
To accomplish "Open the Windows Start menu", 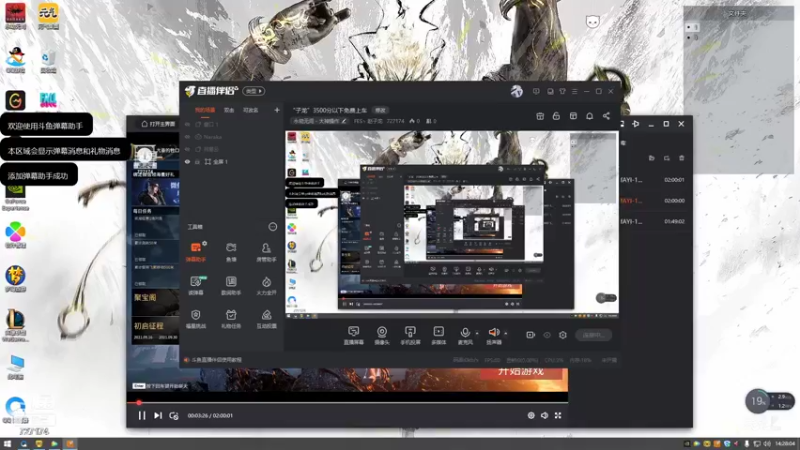I will 7,444.
